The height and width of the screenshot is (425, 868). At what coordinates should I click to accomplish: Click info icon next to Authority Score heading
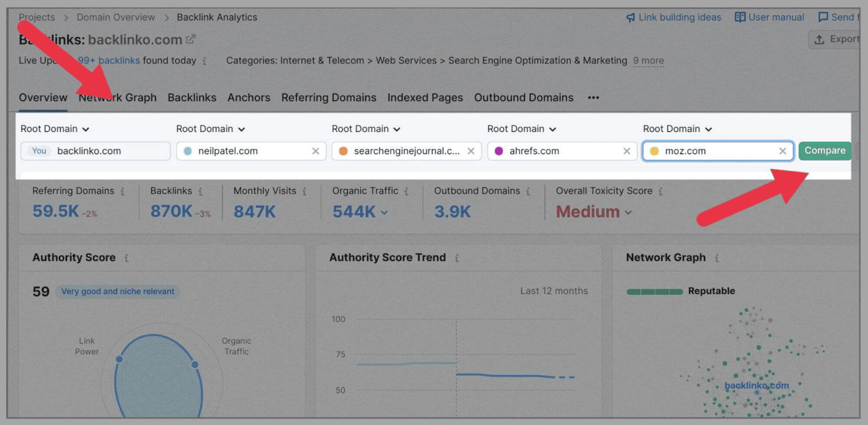click(126, 258)
